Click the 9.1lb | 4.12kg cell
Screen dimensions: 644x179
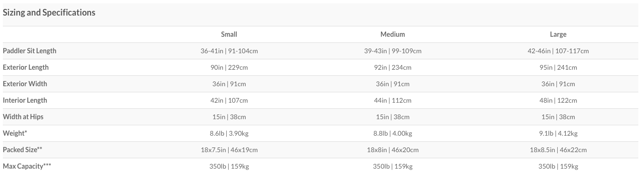(x=558, y=133)
